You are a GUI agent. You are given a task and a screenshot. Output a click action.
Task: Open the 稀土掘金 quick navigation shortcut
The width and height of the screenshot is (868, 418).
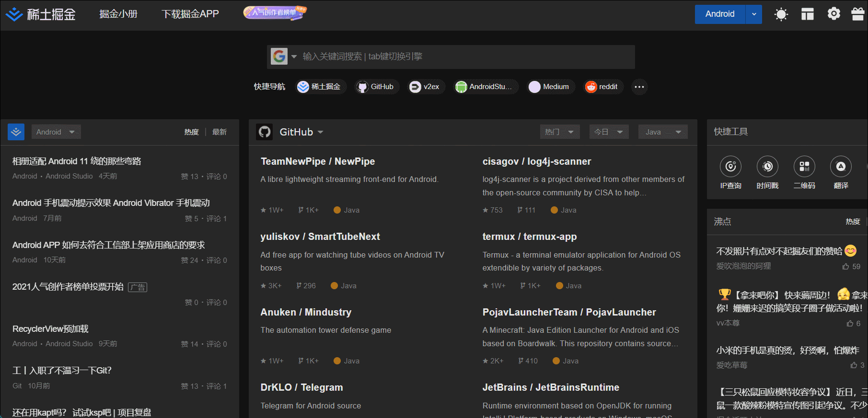[320, 87]
